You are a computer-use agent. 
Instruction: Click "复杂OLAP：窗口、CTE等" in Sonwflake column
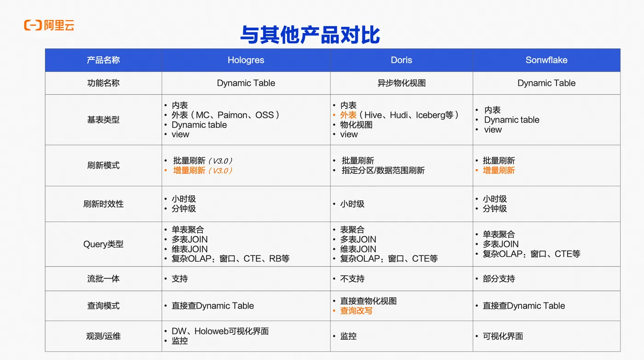coord(531,254)
